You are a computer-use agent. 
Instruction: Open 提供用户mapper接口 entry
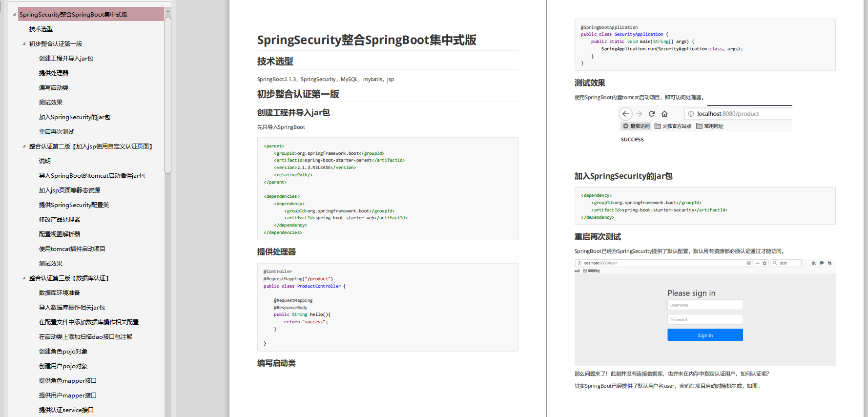[x=68, y=396]
